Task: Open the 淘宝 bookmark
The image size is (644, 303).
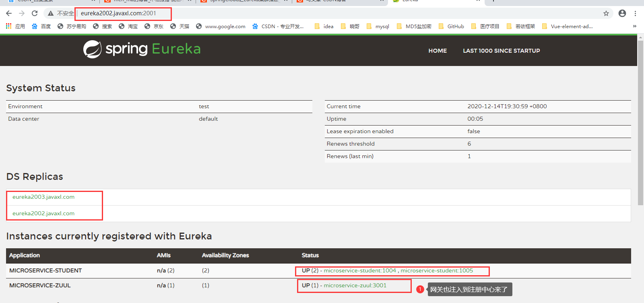Action: coord(128,26)
